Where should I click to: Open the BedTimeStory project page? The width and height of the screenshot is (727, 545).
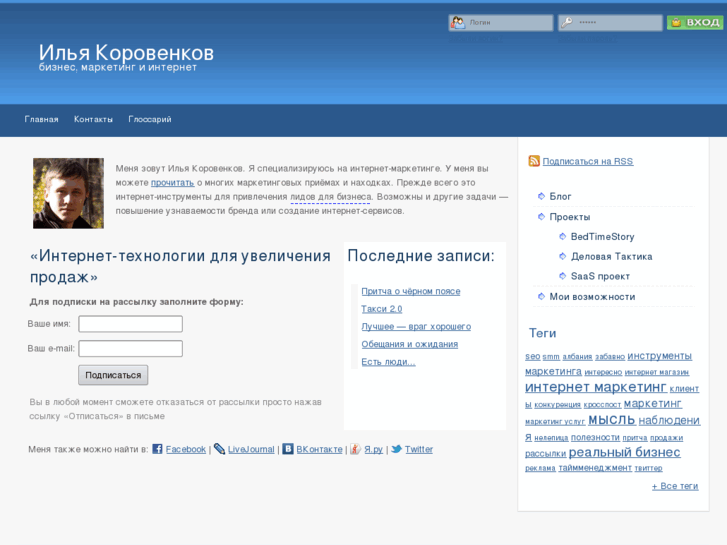(602, 237)
